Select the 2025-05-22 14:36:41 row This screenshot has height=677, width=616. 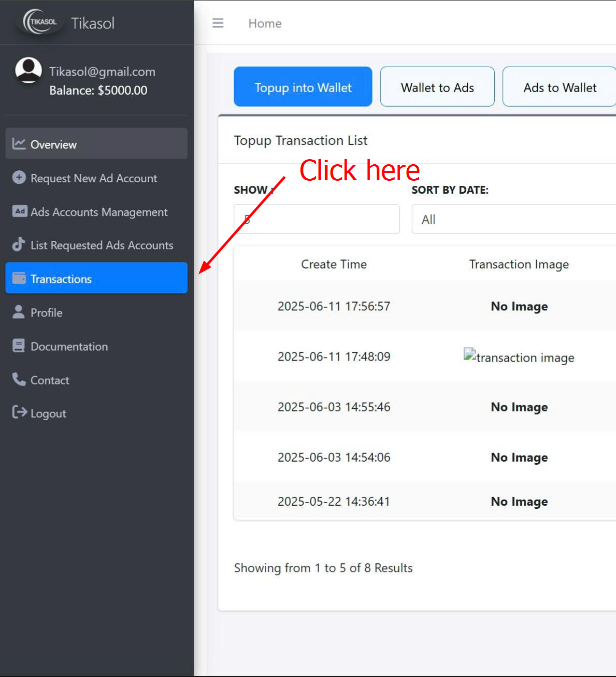point(425,501)
